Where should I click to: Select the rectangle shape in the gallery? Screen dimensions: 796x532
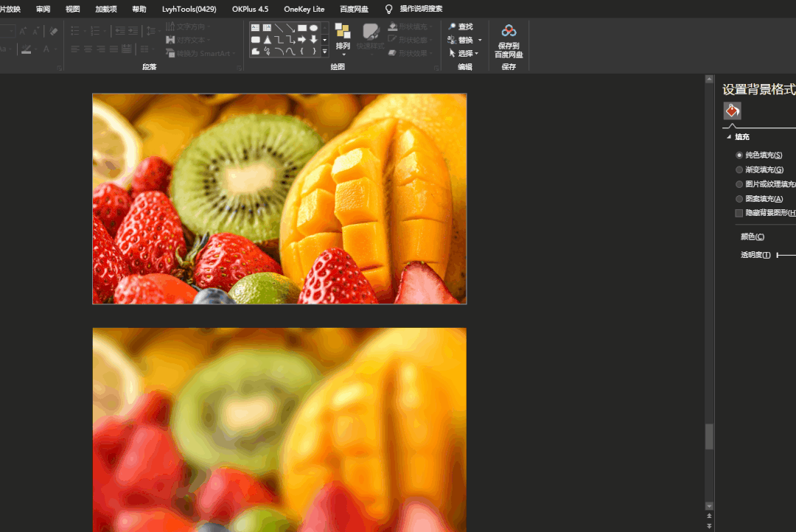[x=302, y=28]
